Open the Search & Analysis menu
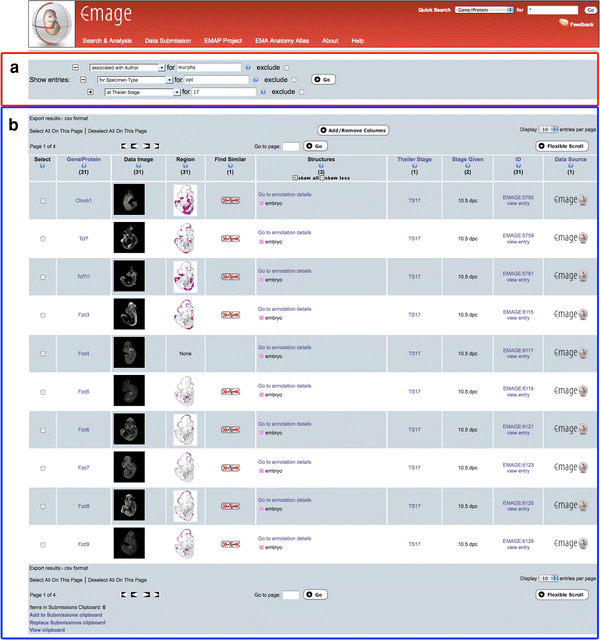Viewport: 600px width, 640px height. pyautogui.click(x=107, y=41)
